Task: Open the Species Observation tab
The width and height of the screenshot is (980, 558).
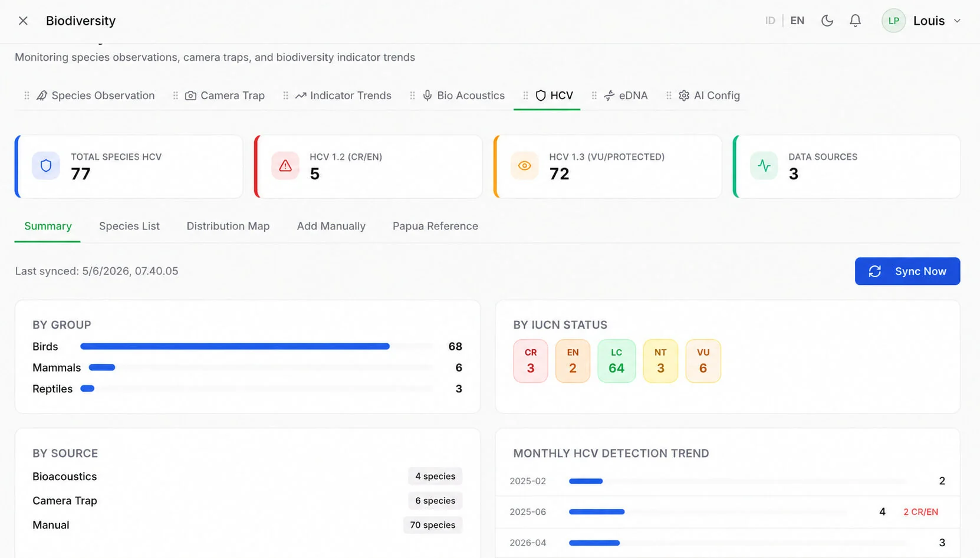Action: [x=96, y=96]
